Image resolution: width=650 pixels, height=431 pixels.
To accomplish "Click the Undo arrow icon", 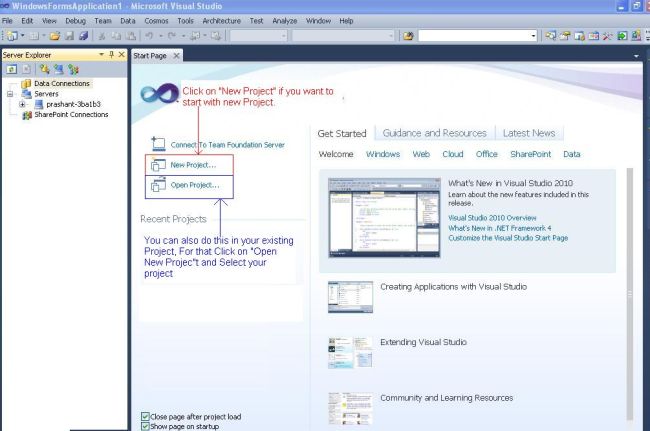I will coord(149,36).
